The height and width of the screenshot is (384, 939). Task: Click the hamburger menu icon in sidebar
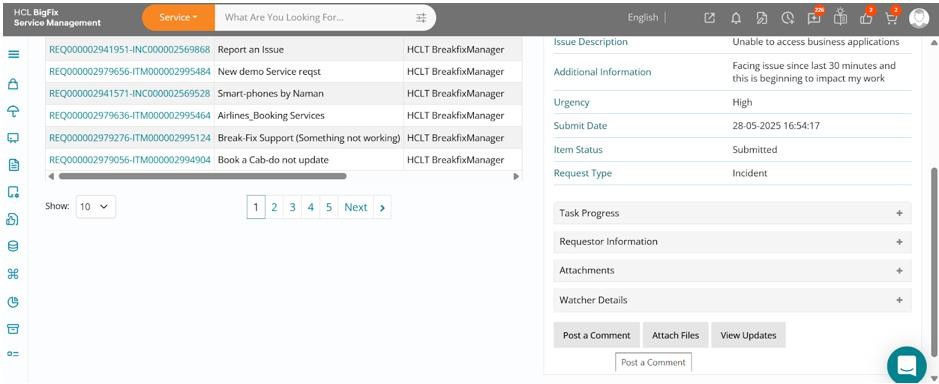[13, 55]
